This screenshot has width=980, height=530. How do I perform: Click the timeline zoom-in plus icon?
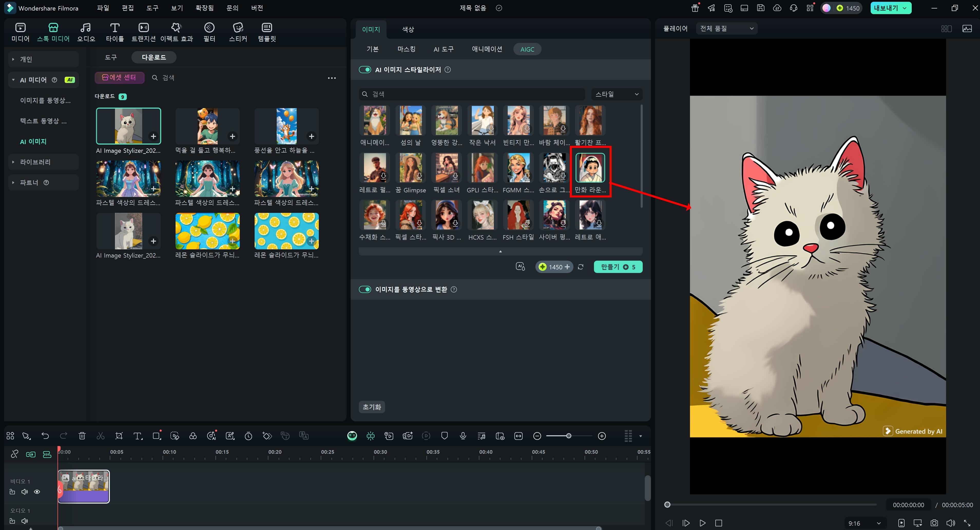602,436
